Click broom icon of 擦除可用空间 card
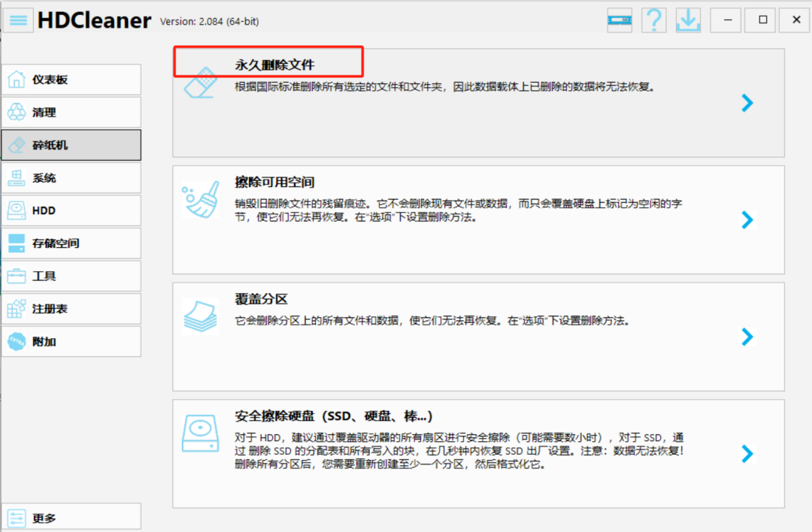The image size is (812, 532). [x=201, y=199]
